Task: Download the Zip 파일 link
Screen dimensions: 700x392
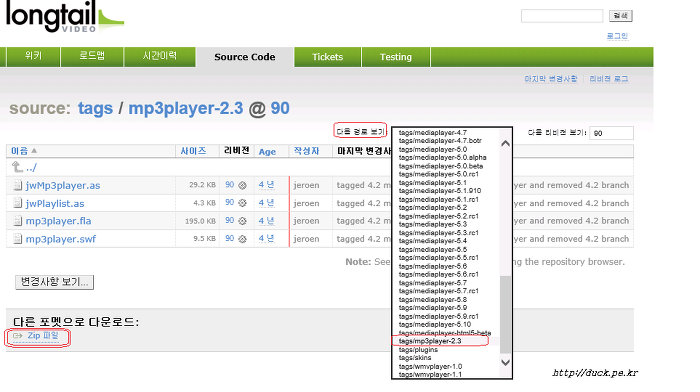Action: (x=43, y=336)
